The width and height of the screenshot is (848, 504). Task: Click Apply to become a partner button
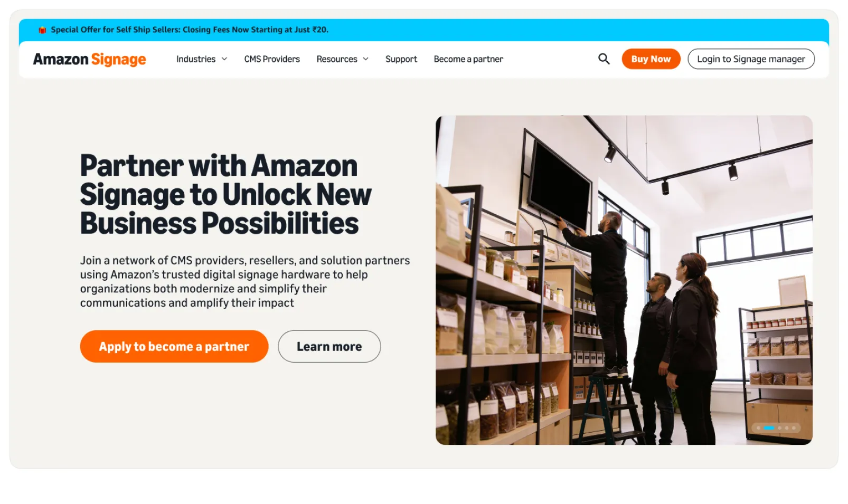(174, 346)
